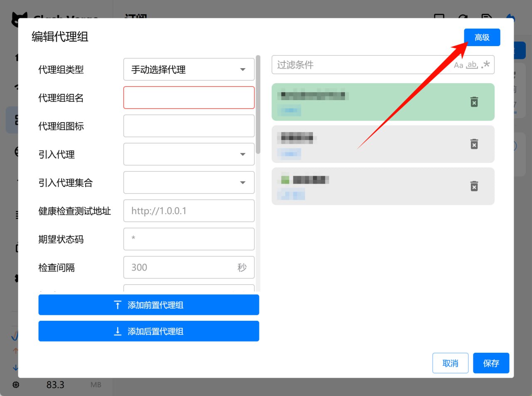
Task: Expand the 引入代理 dropdown
Action: coord(189,154)
